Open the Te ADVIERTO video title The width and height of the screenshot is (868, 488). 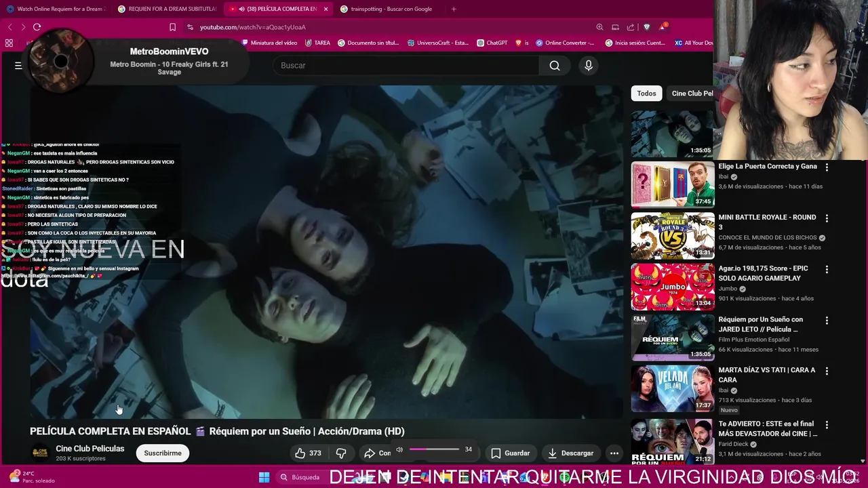768,428
